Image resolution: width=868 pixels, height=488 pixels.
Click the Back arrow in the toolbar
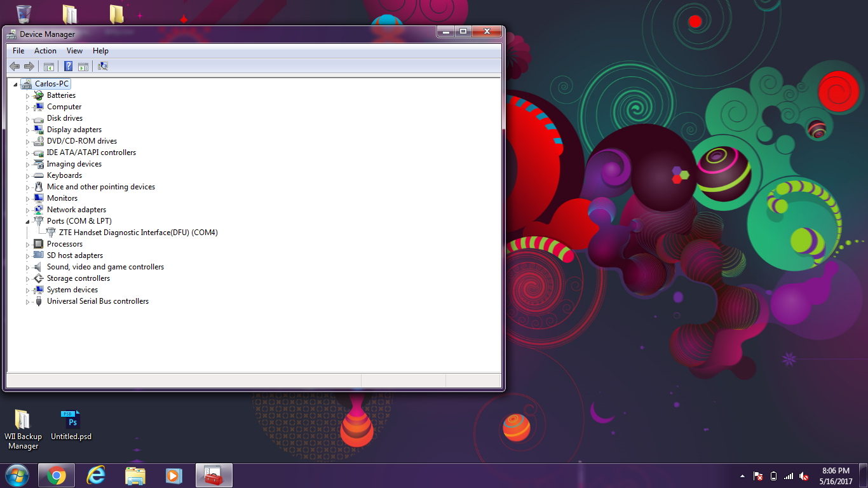[15, 66]
